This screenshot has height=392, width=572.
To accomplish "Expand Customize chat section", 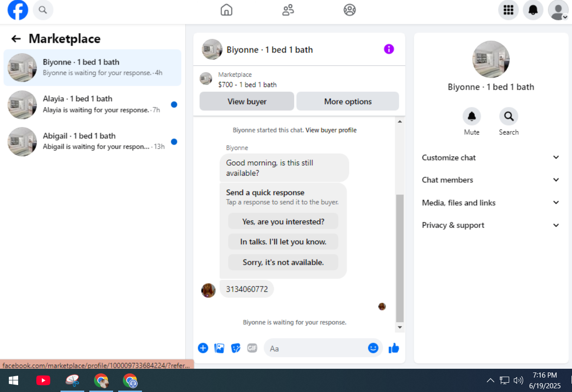I will (x=491, y=158).
